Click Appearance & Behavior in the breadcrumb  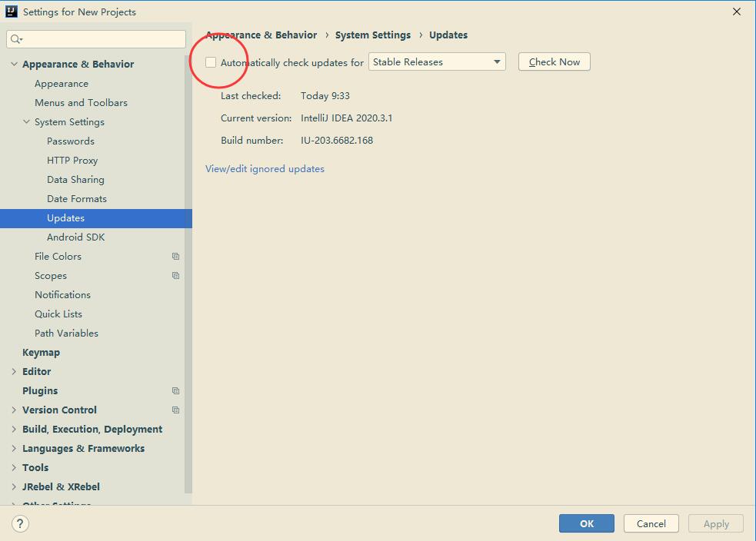pos(261,35)
